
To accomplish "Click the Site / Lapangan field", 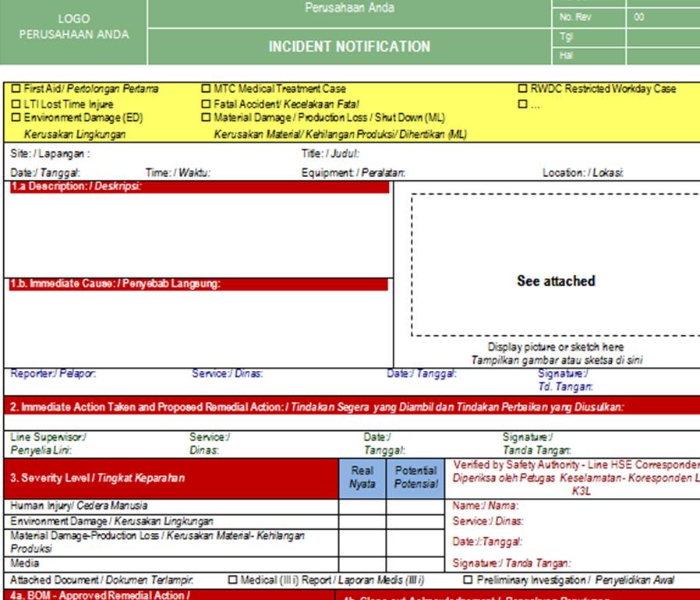I will click(50, 154).
